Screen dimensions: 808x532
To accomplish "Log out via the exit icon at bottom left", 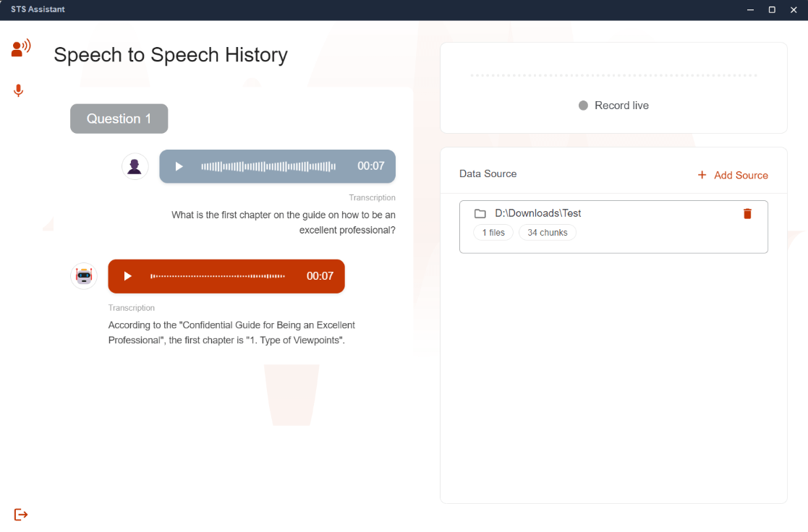I will [x=20, y=514].
